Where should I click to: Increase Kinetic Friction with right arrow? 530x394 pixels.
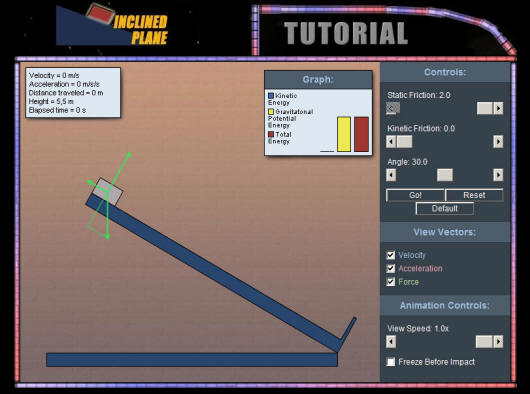click(x=498, y=142)
